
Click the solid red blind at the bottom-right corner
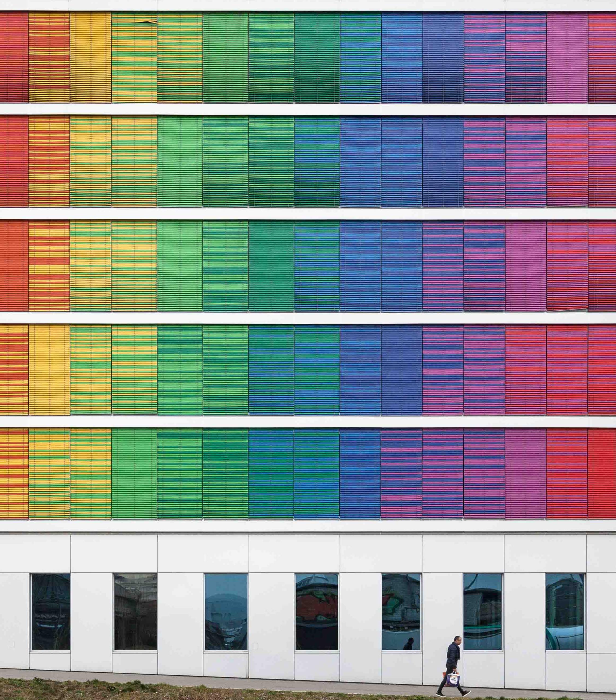[x=602, y=473]
